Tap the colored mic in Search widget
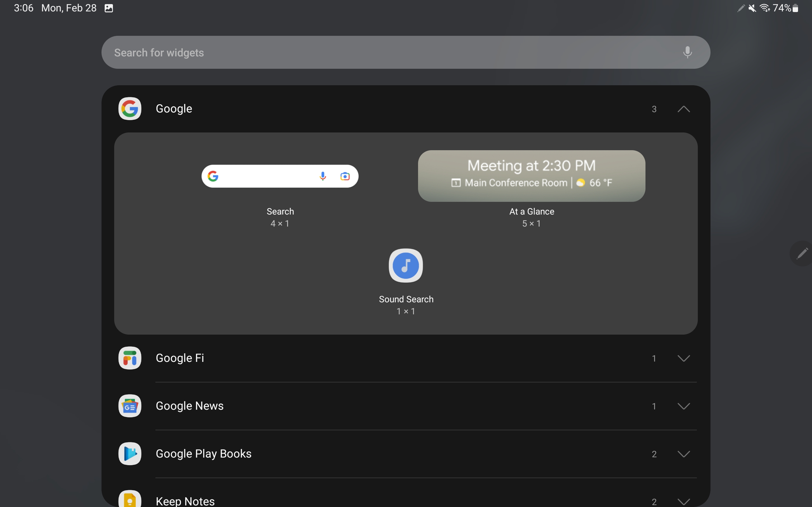 click(323, 176)
